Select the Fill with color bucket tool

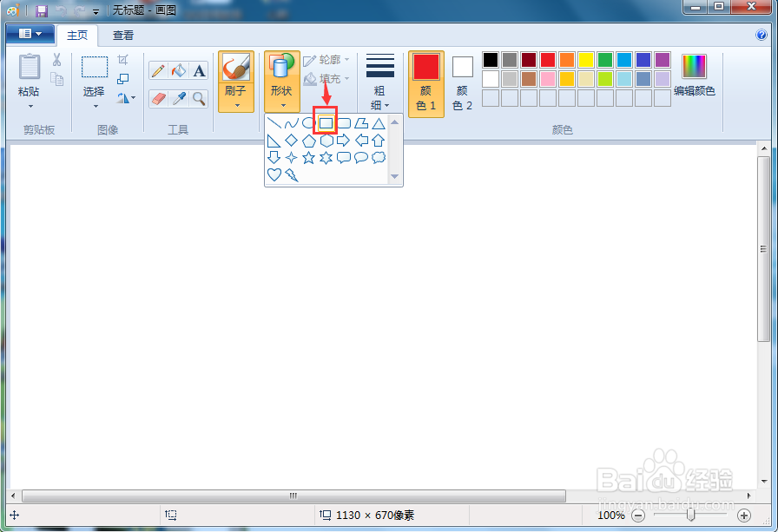point(179,71)
